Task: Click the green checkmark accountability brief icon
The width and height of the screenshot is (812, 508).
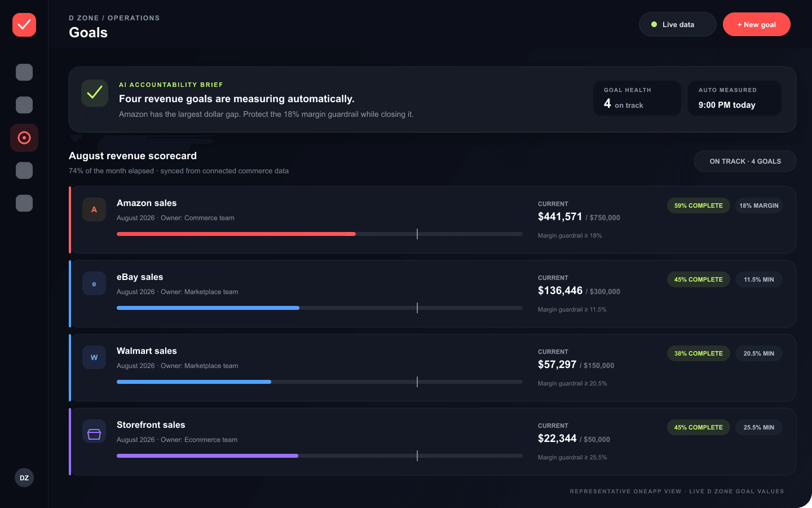Action: click(x=95, y=93)
